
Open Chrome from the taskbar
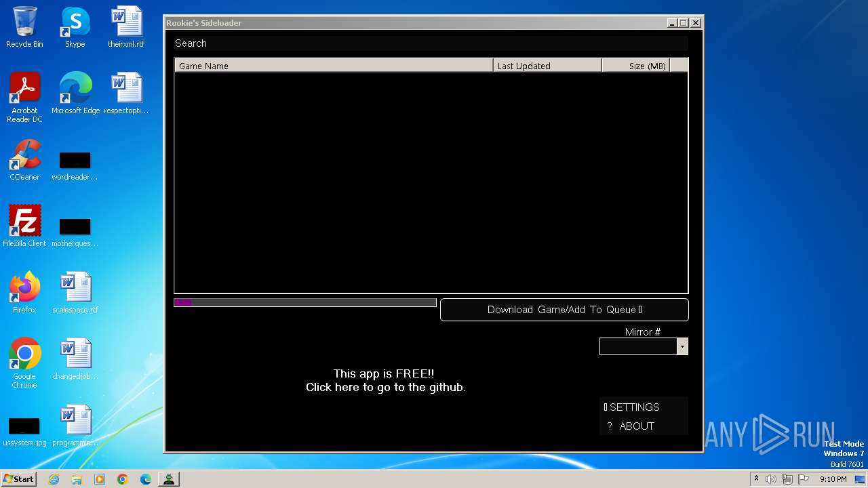(123, 479)
